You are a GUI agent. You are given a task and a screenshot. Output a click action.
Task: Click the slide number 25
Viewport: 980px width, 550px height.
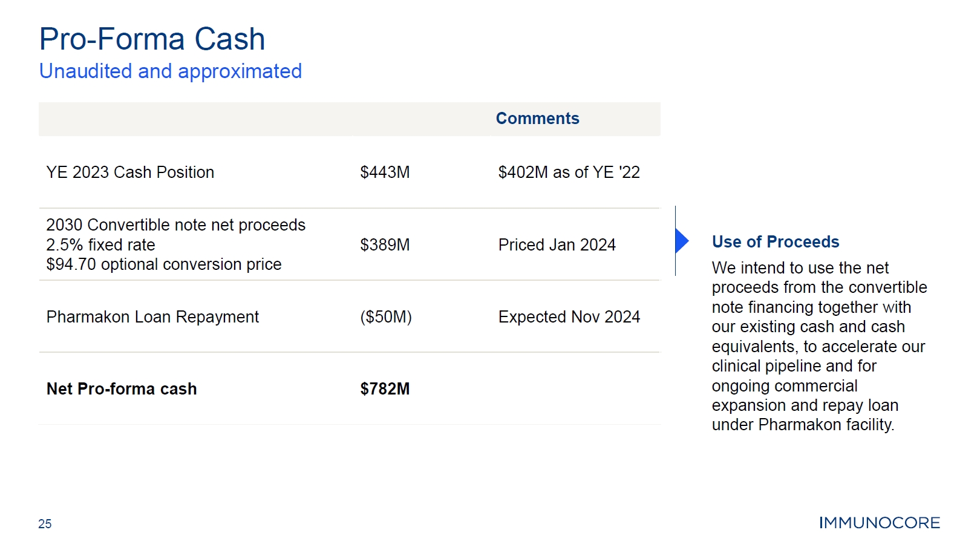point(45,524)
